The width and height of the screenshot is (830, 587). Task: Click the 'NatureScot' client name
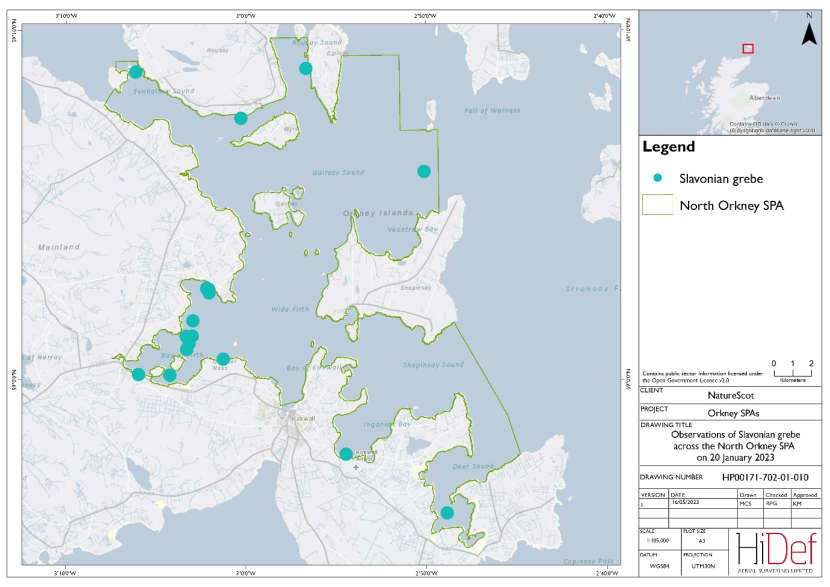(x=730, y=395)
